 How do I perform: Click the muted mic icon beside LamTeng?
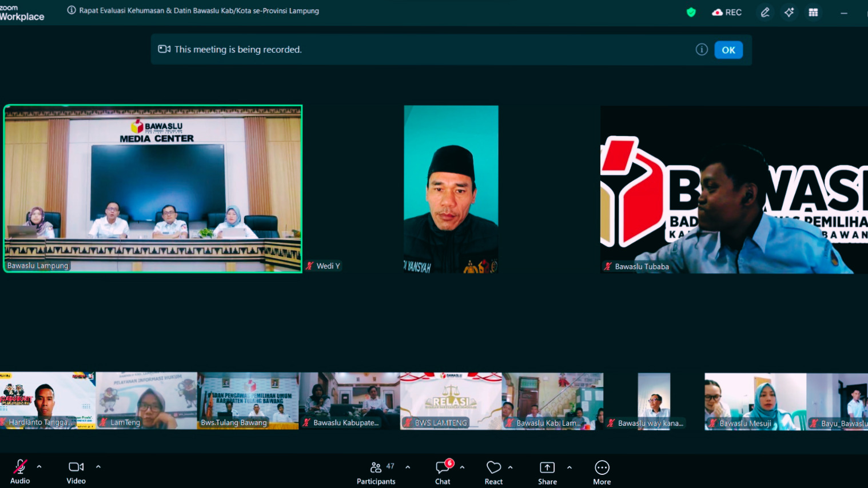103,422
